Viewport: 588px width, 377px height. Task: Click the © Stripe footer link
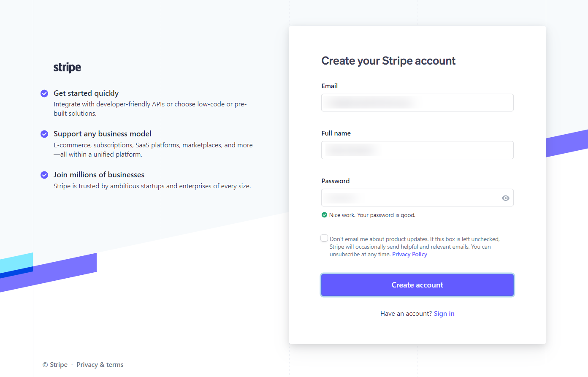pyautogui.click(x=55, y=365)
